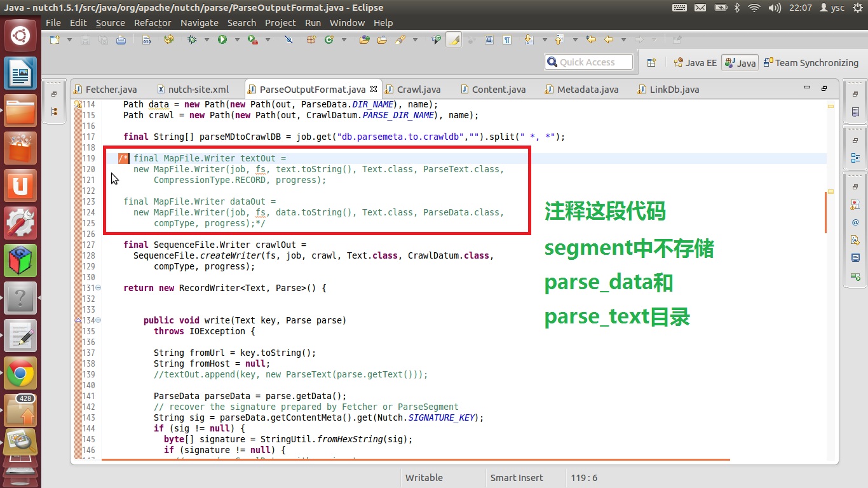Run the program with green play icon
This screenshot has width=868, height=488.
tap(222, 39)
